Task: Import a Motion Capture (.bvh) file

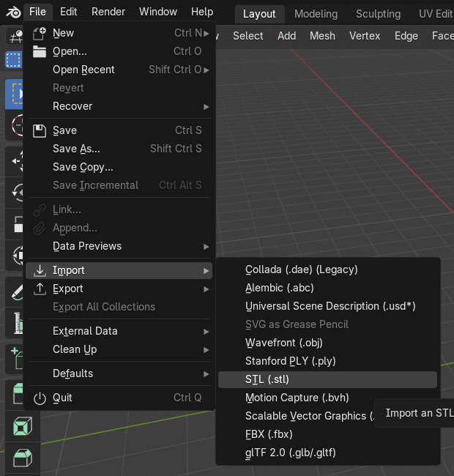Action: click(x=328, y=398)
